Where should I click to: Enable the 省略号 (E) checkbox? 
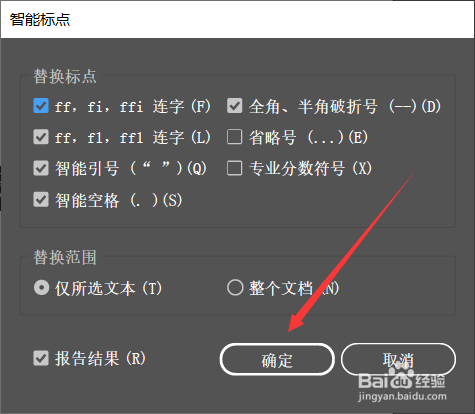point(235,137)
